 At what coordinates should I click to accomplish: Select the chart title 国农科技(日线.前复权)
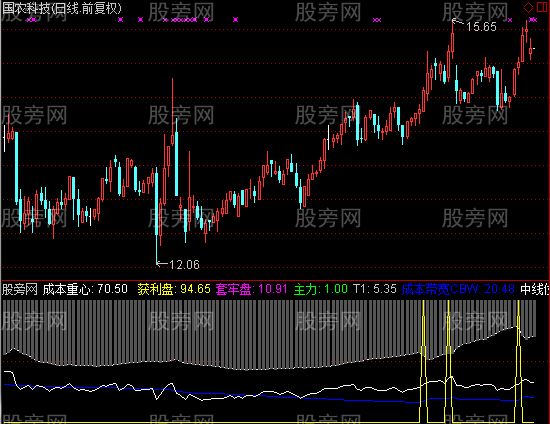pos(62,8)
